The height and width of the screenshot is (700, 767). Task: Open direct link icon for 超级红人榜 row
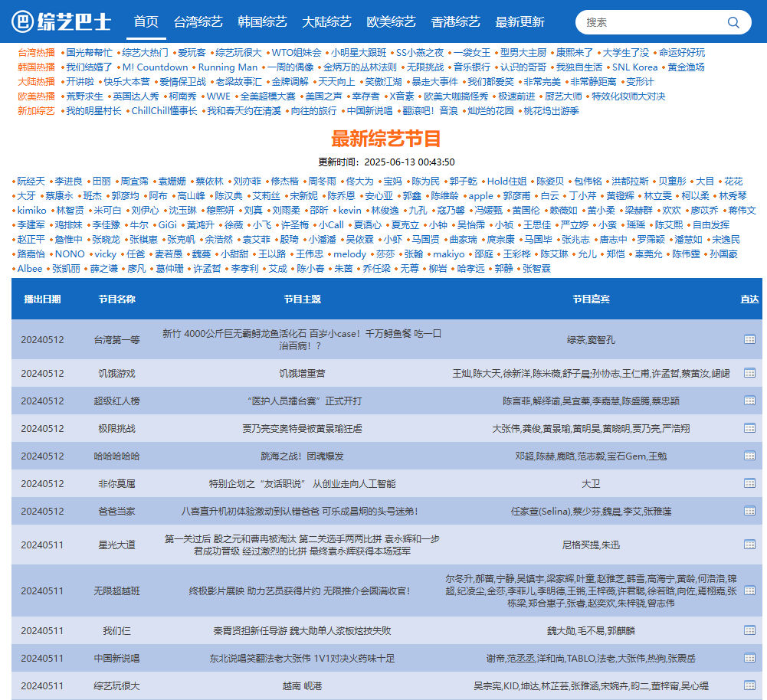[749, 401]
